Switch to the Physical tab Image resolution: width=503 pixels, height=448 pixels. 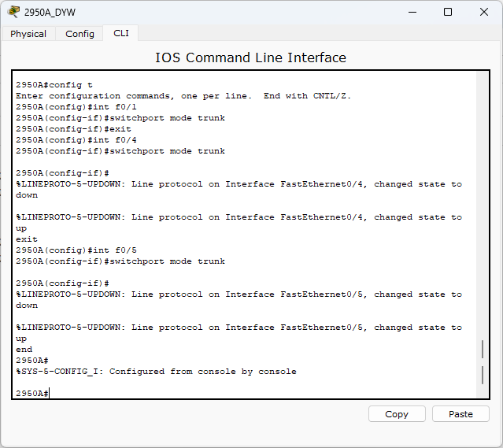pos(28,34)
